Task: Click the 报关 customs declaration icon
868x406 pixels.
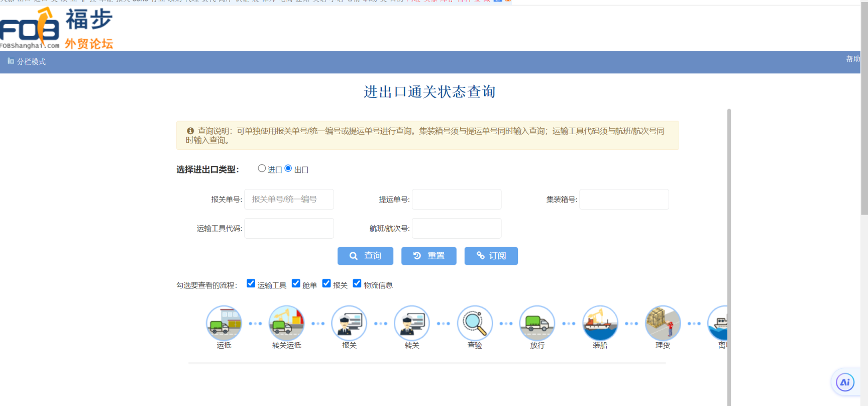Action: point(349,323)
